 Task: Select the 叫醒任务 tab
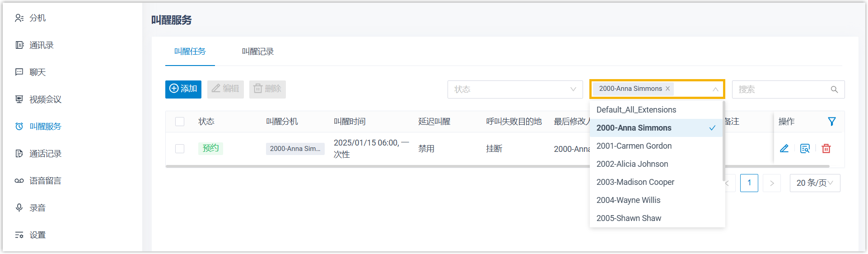[x=190, y=52]
